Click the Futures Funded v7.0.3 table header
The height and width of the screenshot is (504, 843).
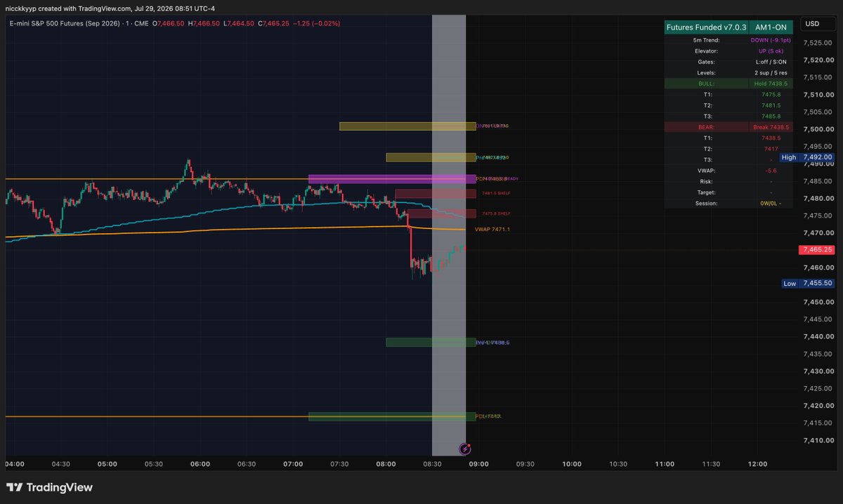pyautogui.click(x=705, y=27)
